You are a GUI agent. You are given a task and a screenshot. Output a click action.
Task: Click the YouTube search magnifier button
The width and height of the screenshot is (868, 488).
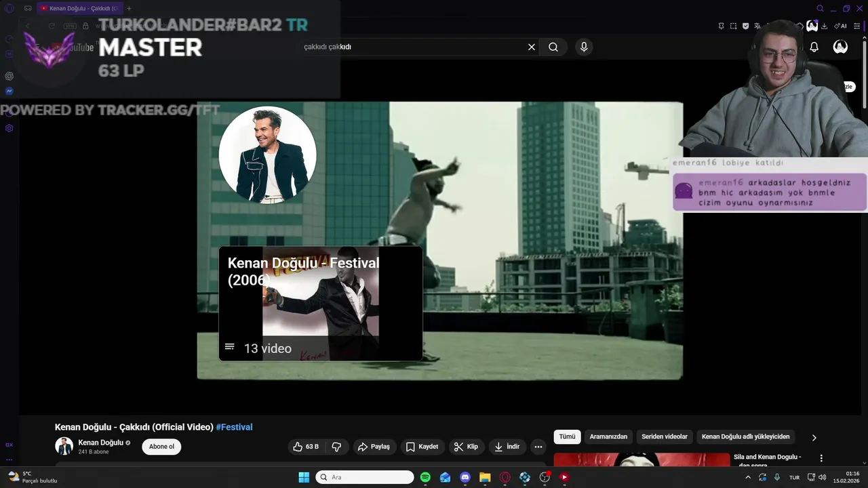coord(553,47)
